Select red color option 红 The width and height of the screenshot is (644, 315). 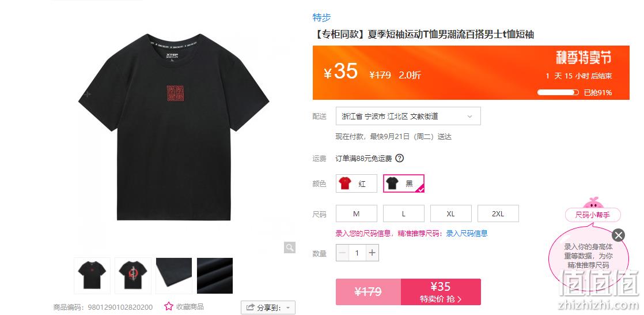click(x=357, y=183)
